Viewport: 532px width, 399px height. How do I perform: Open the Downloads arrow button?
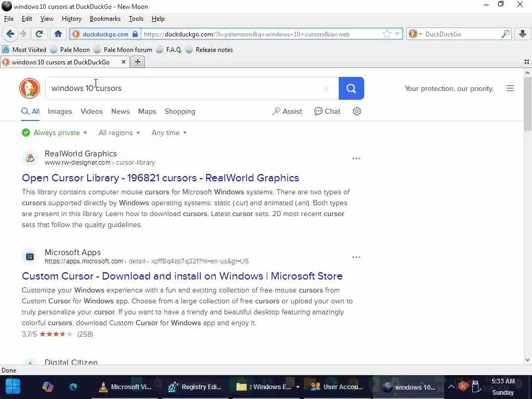click(523, 34)
